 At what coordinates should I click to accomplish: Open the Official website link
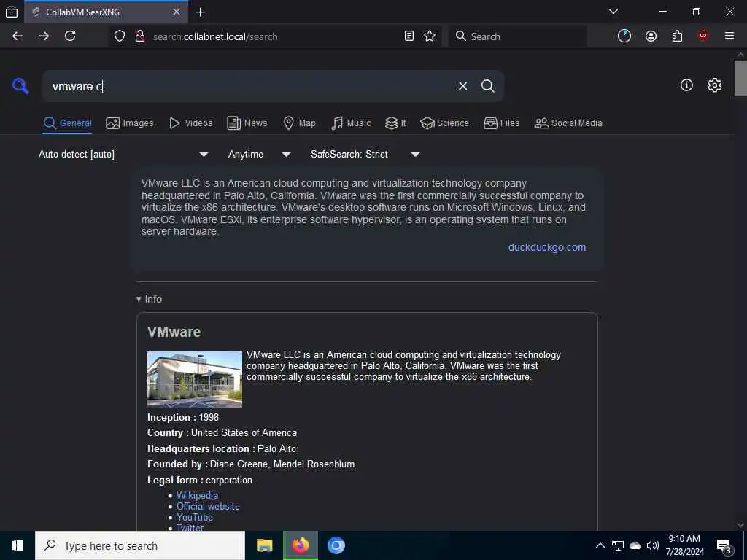pyautogui.click(x=208, y=506)
